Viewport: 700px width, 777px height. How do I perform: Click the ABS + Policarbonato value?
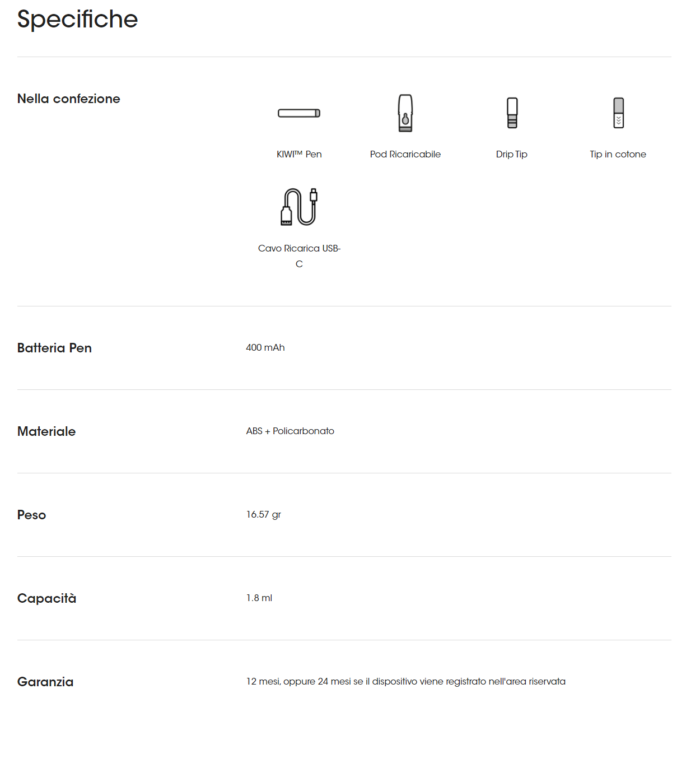pos(290,431)
